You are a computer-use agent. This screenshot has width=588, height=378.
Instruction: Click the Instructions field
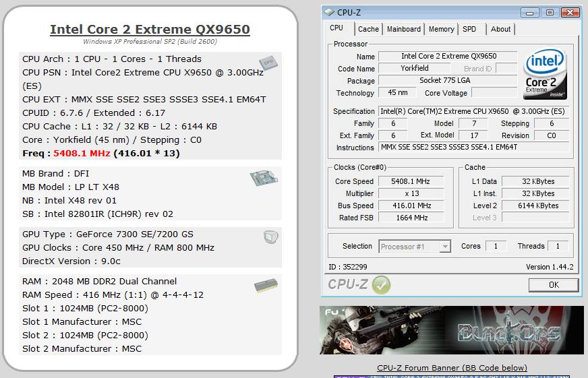click(x=473, y=148)
